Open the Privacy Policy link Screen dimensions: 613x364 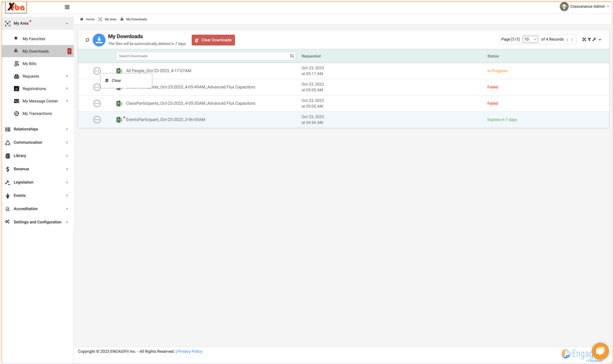pos(190,351)
